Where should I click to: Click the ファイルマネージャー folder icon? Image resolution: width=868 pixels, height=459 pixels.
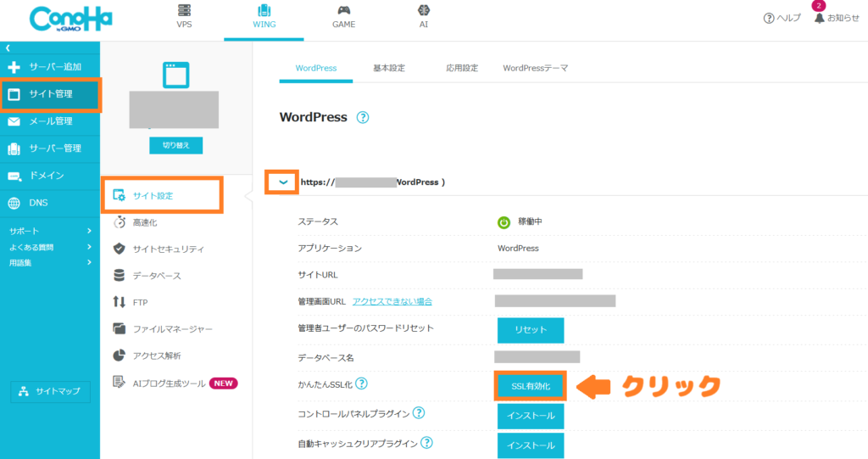(119, 328)
